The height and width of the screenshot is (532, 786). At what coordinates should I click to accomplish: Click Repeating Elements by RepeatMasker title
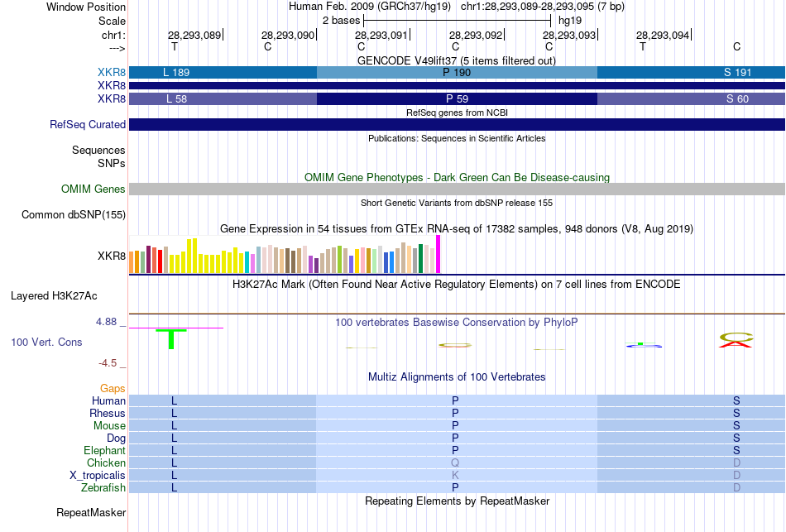[x=457, y=501]
